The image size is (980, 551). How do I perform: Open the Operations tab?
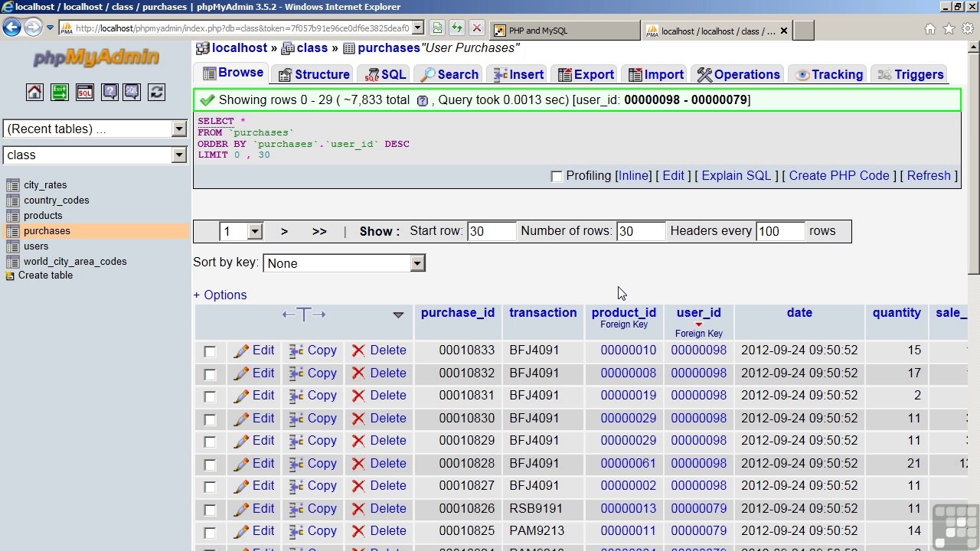(x=738, y=74)
